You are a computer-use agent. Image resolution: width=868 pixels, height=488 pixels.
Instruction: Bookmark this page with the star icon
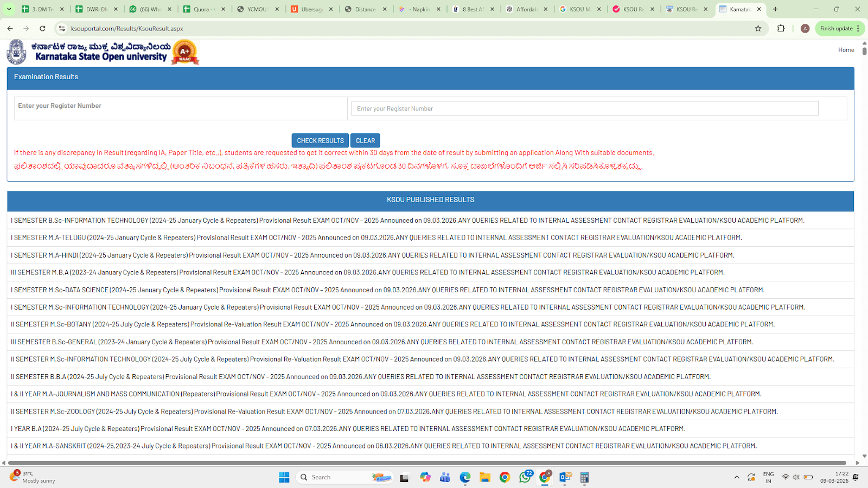tap(758, 29)
